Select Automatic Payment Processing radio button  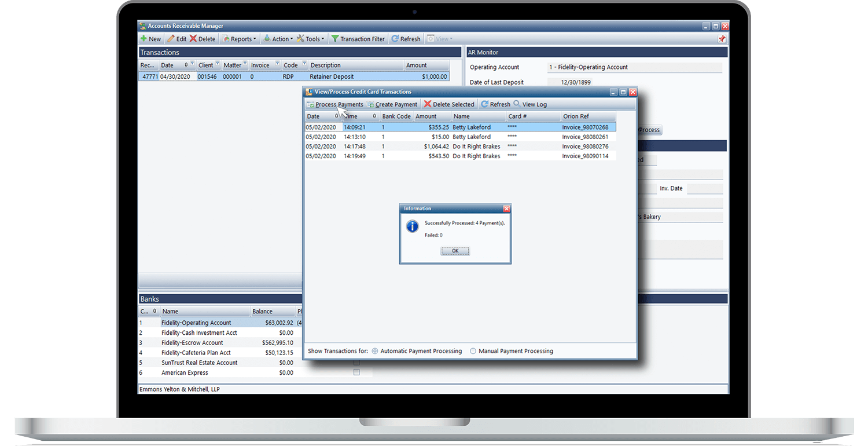pyautogui.click(x=375, y=351)
